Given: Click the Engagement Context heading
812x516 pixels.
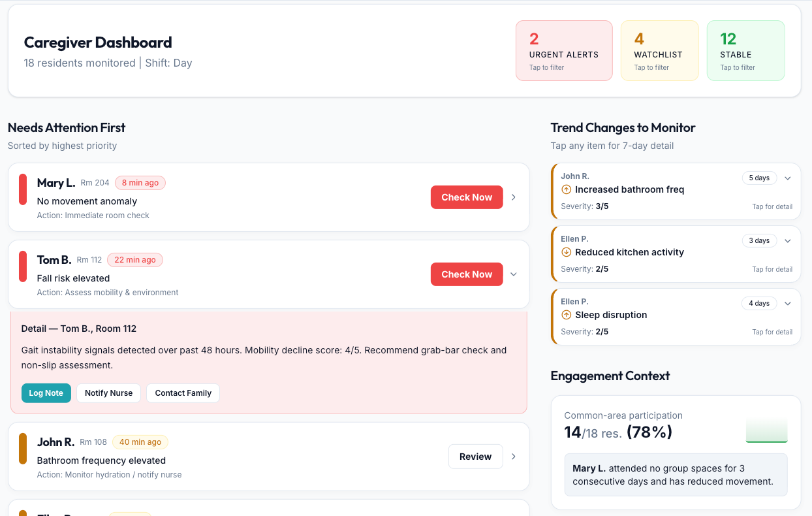Looking at the screenshot, I should [610, 376].
